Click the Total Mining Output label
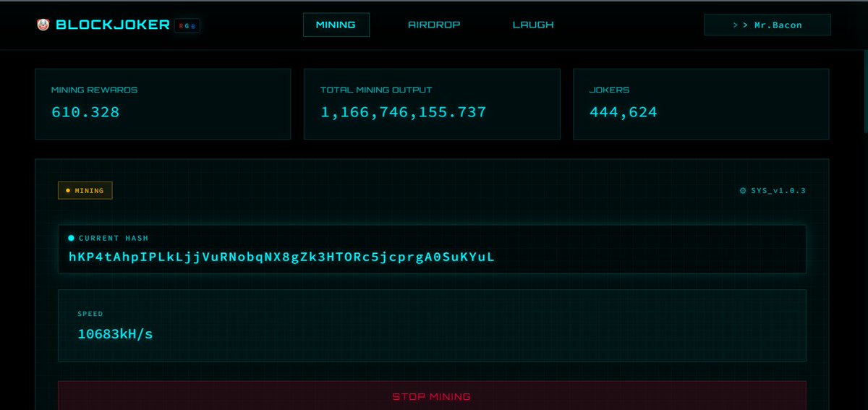Screen dimensions: 868x410 [376, 90]
